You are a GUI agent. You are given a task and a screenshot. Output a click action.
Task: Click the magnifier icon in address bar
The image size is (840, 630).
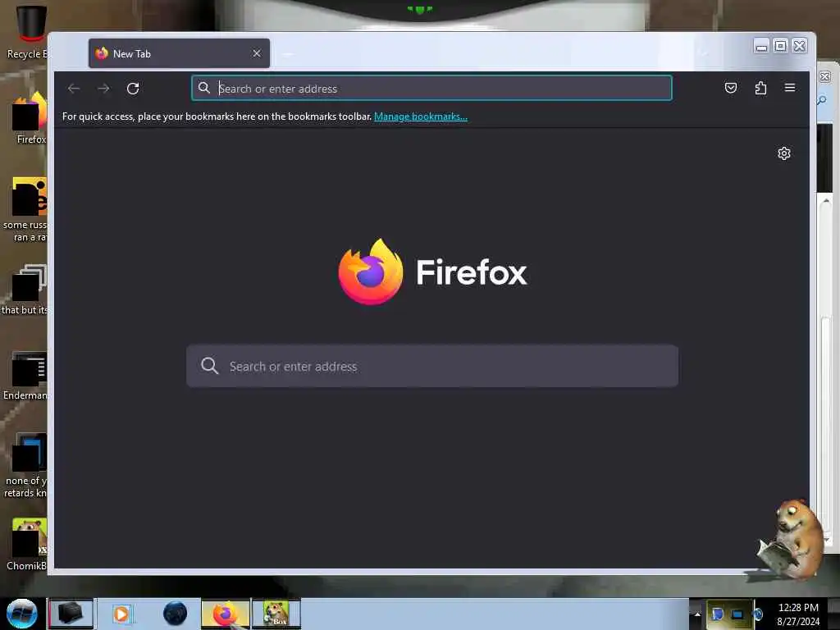pos(204,88)
